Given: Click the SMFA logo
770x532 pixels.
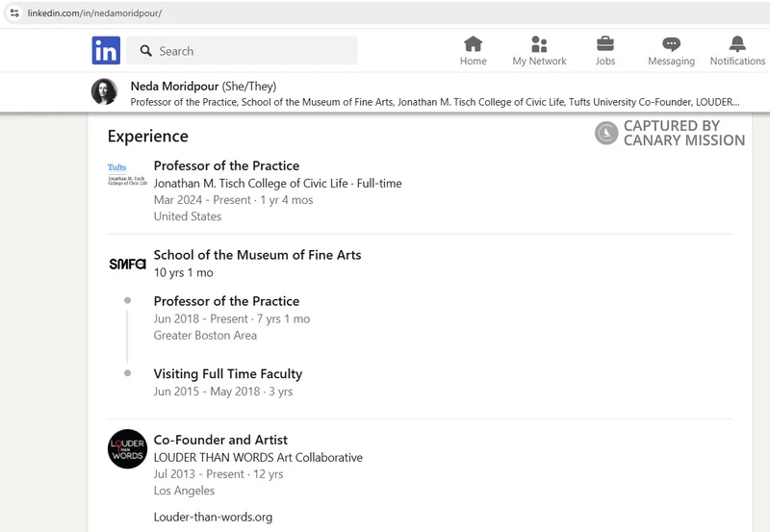Looking at the screenshot, I should point(127,264).
